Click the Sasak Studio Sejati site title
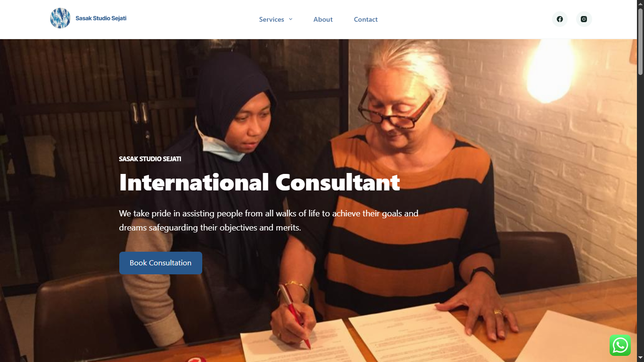The width and height of the screenshot is (644, 362). 101,18
